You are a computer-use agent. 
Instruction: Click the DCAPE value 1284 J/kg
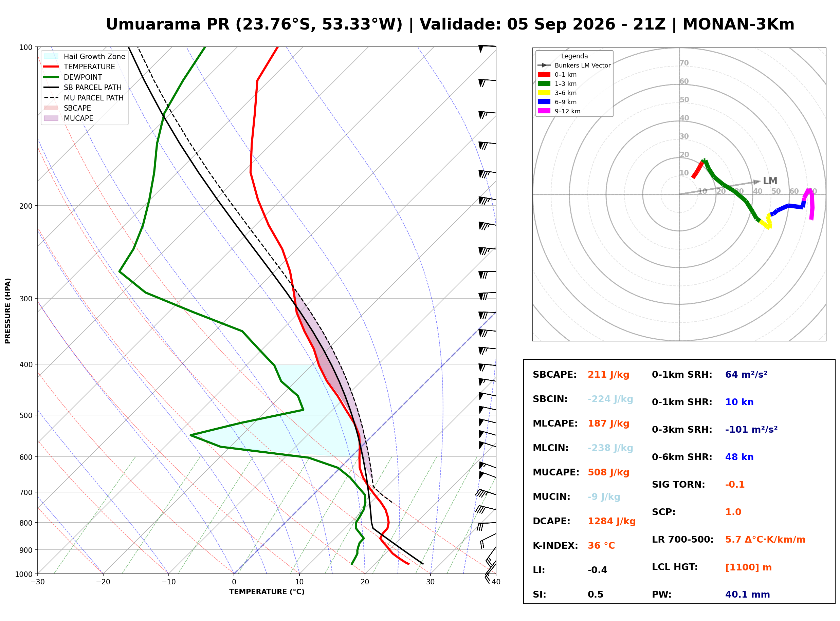(612, 521)
